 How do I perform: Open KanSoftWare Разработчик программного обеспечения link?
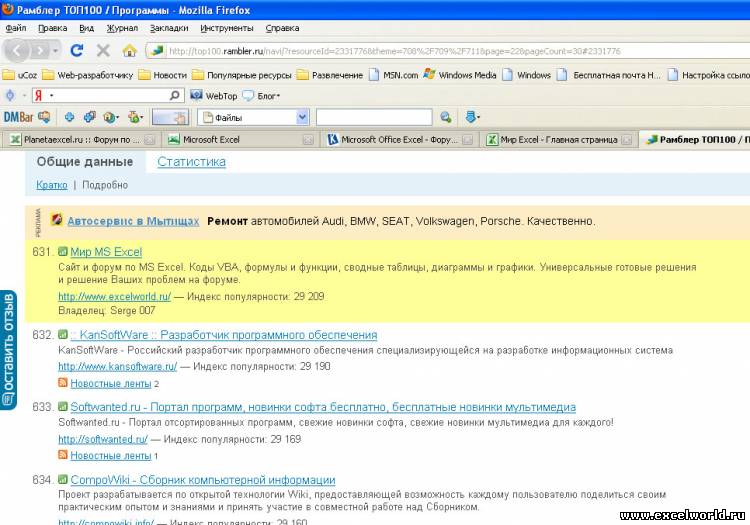point(223,335)
